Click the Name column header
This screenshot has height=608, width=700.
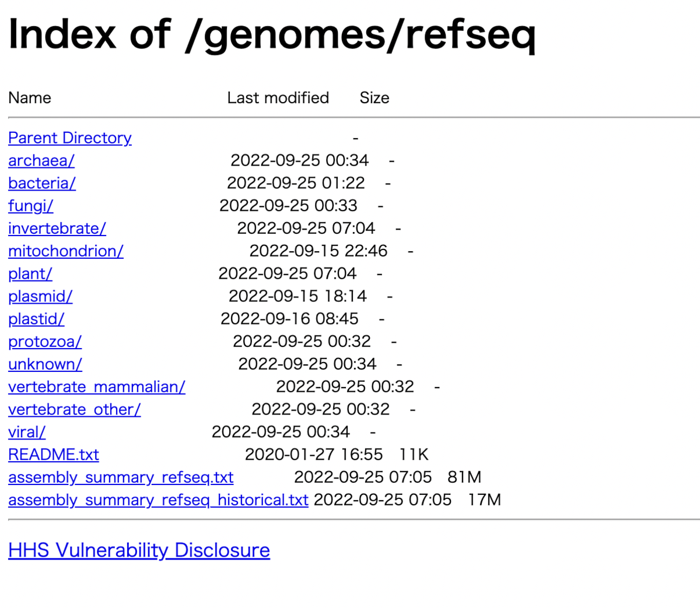(30, 98)
